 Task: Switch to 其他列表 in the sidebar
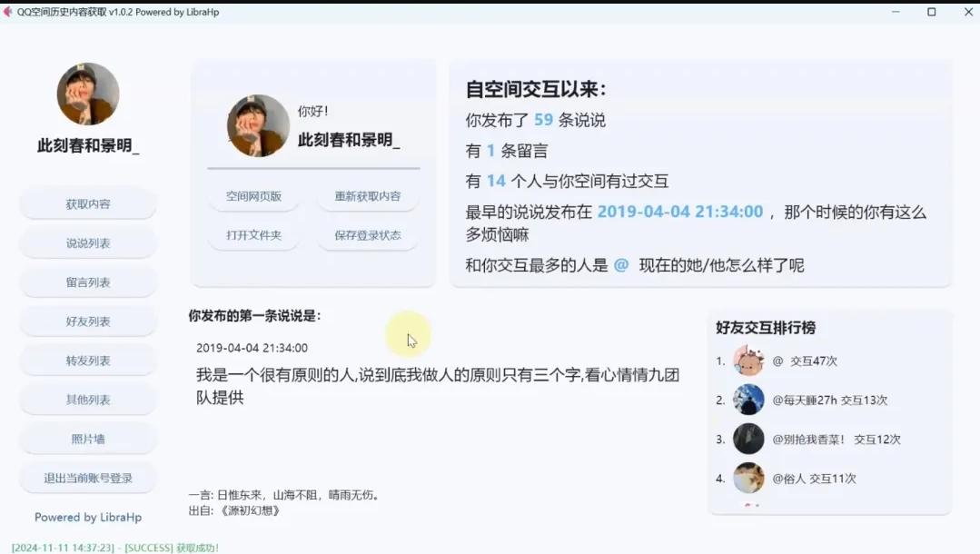click(87, 400)
